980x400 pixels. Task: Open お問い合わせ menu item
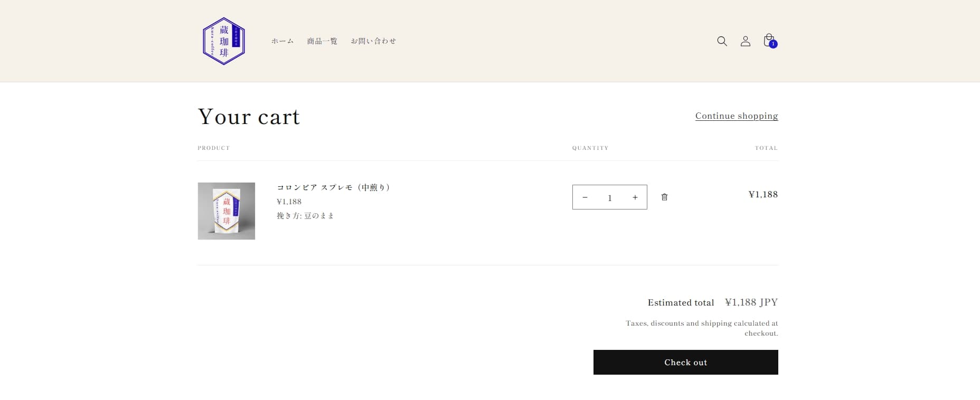(x=373, y=41)
